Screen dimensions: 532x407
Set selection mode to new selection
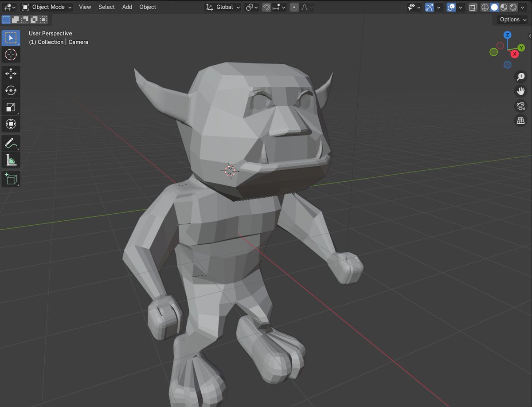6,20
